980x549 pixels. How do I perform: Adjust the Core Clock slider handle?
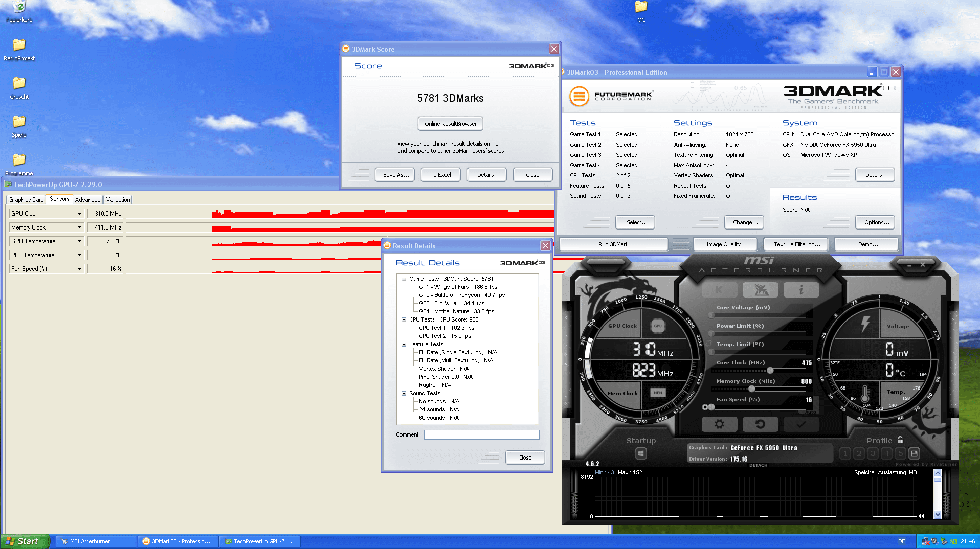[x=770, y=371]
